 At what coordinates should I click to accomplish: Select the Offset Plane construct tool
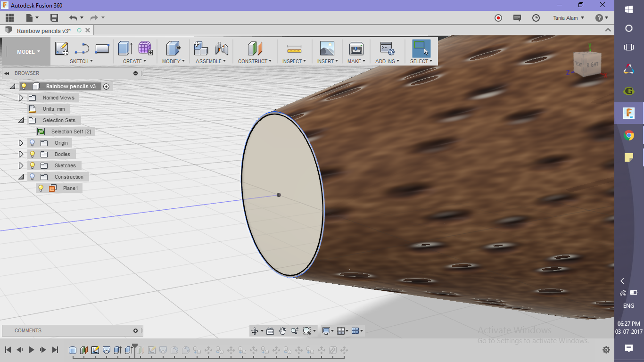pos(255,48)
